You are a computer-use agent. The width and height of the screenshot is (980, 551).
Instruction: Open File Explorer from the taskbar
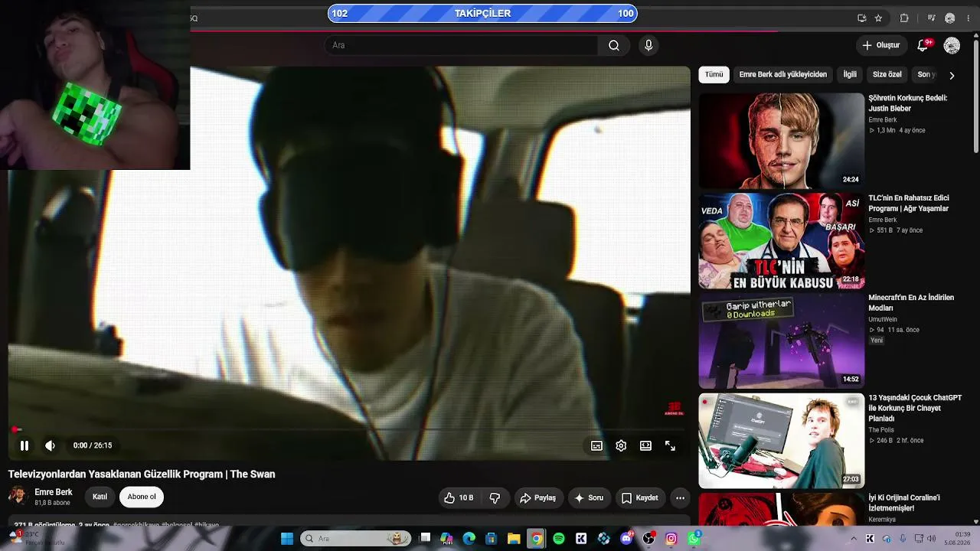514,539
